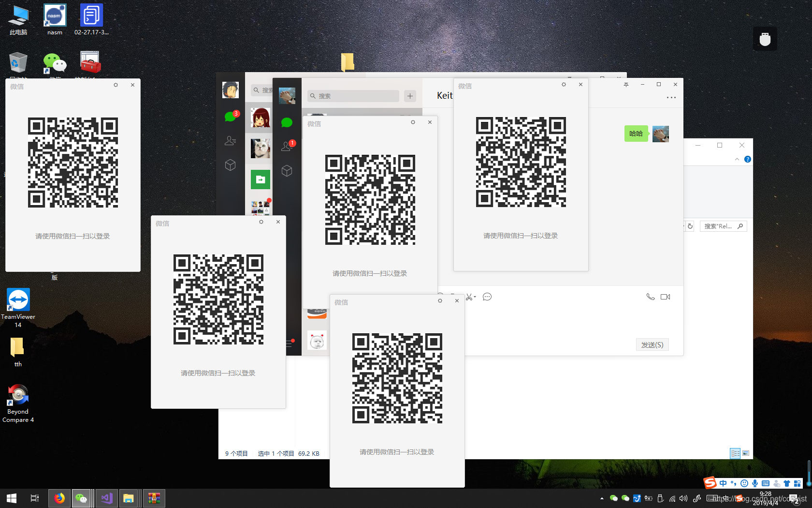Open favorites cube in rear WeChat sidebar
The image size is (812, 508).
point(231,165)
